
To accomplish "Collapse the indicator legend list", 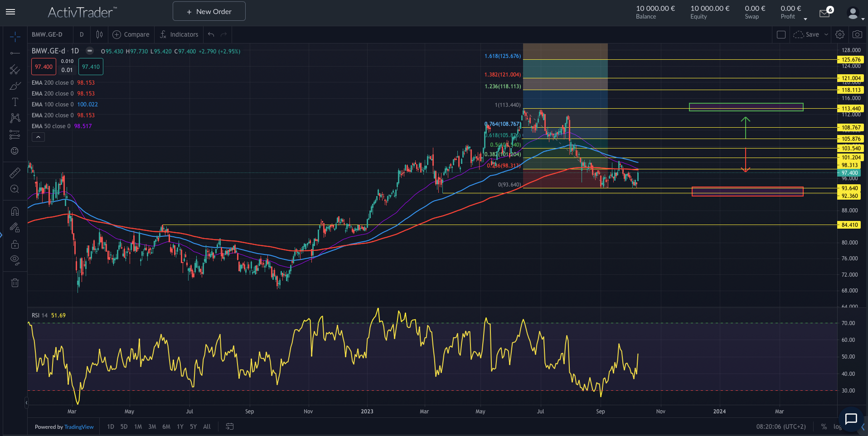I will click(x=38, y=137).
